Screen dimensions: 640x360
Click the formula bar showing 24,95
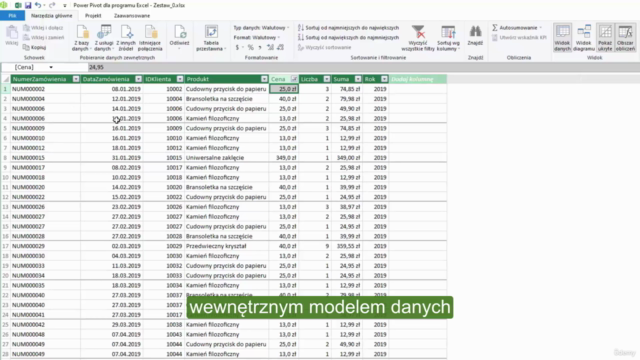(363, 67)
